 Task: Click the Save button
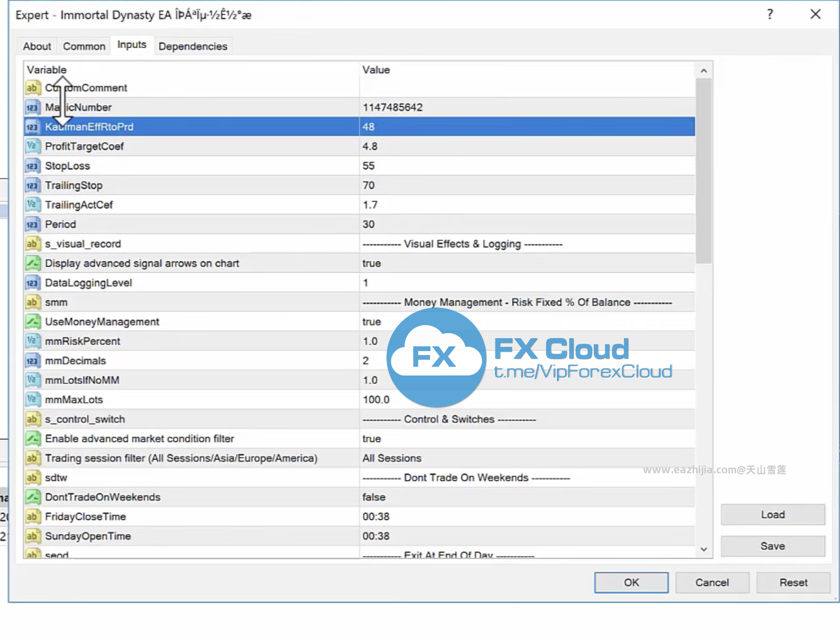[773, 546]
